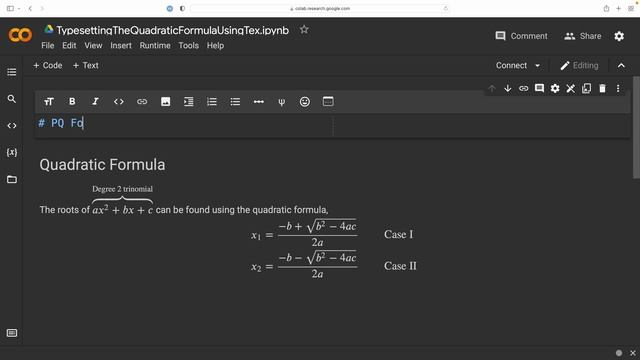The width and height of the screenshot is (640, 360).
Task: Open the Insert menu
Action: [121, 45]
